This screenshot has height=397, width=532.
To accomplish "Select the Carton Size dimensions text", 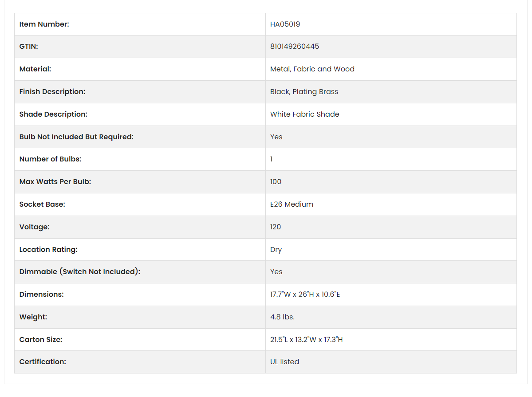I will (306, 340).
